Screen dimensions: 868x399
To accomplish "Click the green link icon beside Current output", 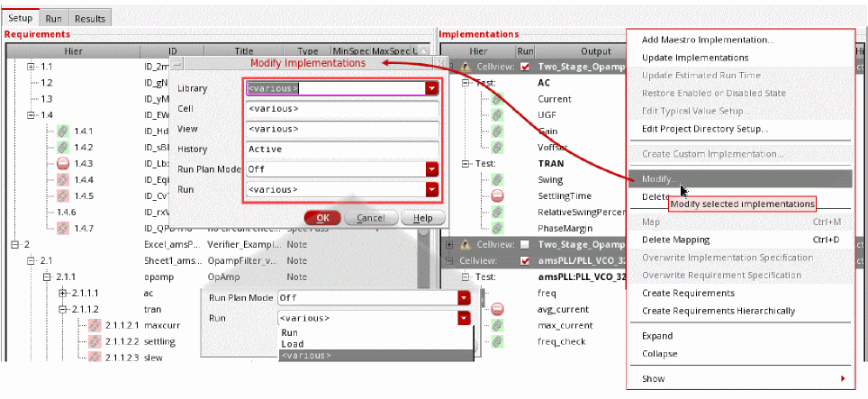I will coord(497,99).
